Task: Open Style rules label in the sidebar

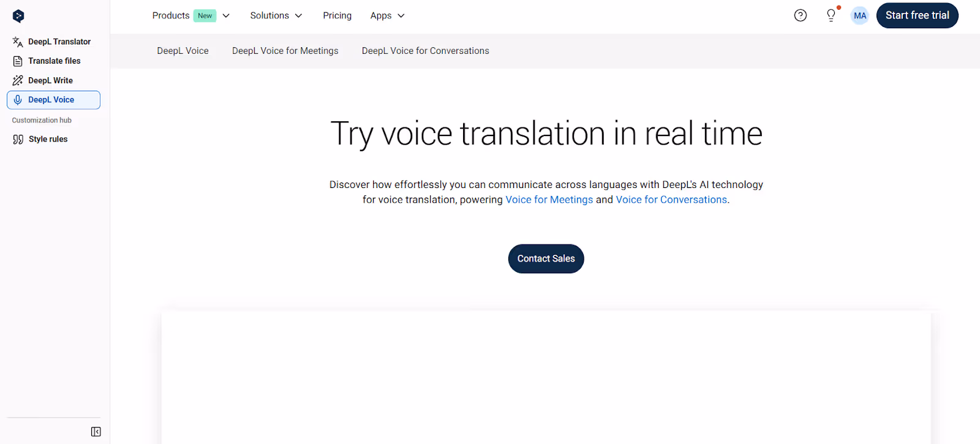Action: (x=48, y=140)
